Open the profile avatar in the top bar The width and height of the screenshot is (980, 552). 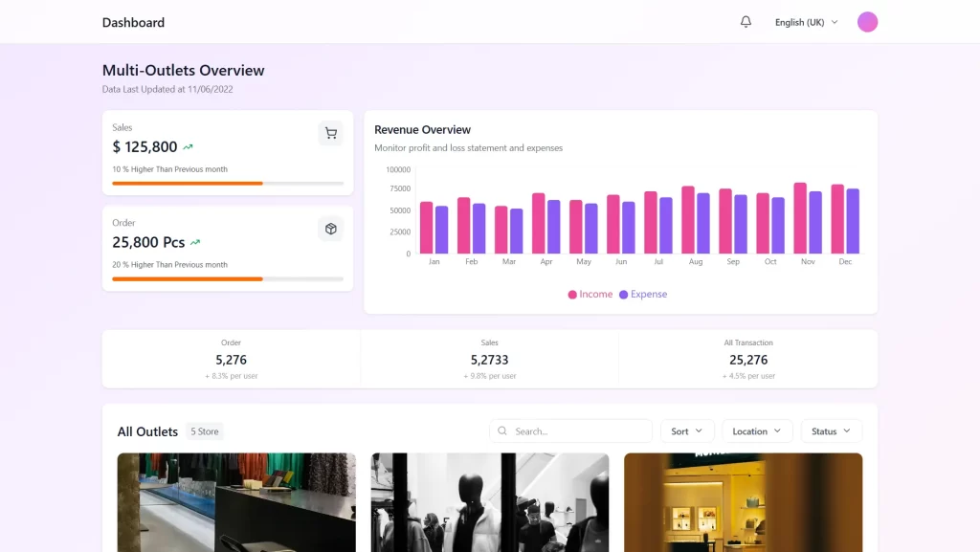[x=867, y=21]
